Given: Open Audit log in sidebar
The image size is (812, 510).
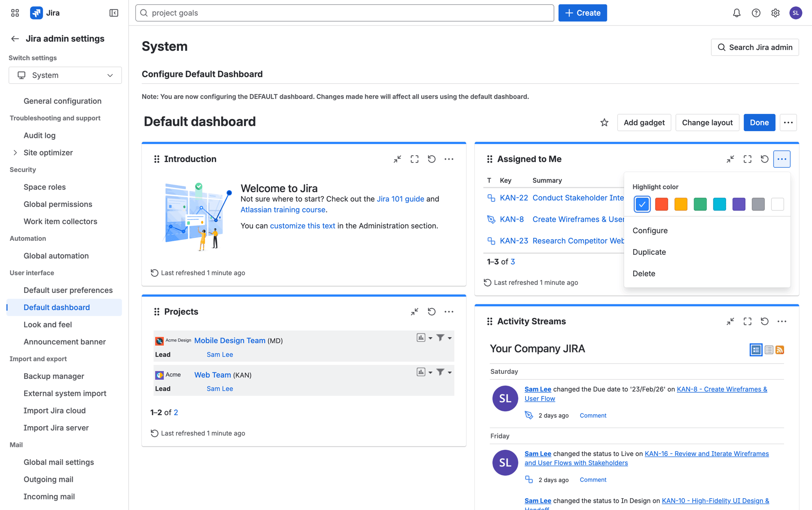Looking at the screenshot, I should point(40,135).
